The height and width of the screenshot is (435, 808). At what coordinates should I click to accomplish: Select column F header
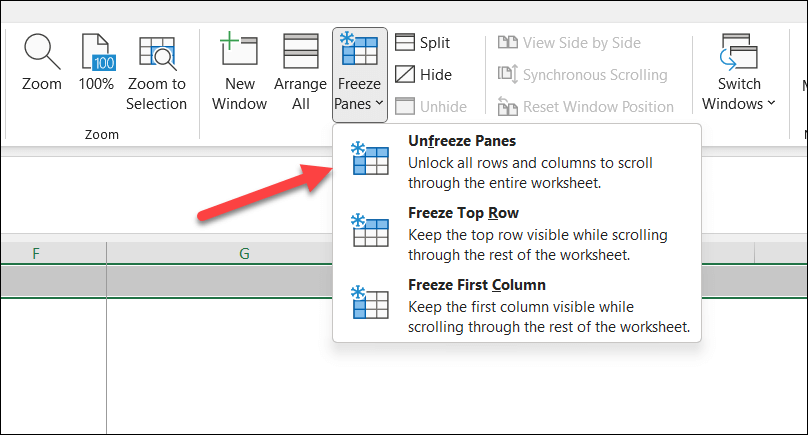36,254
